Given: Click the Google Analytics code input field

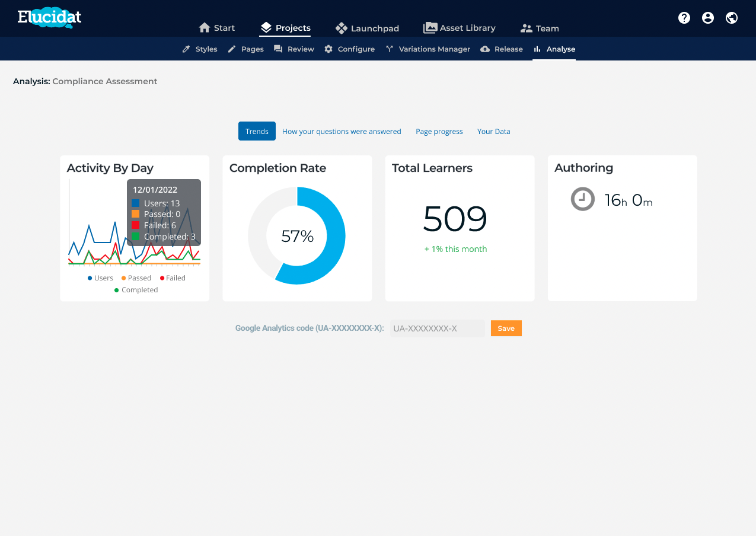Looking at the screenshot, I should click(x=438, y=328).
